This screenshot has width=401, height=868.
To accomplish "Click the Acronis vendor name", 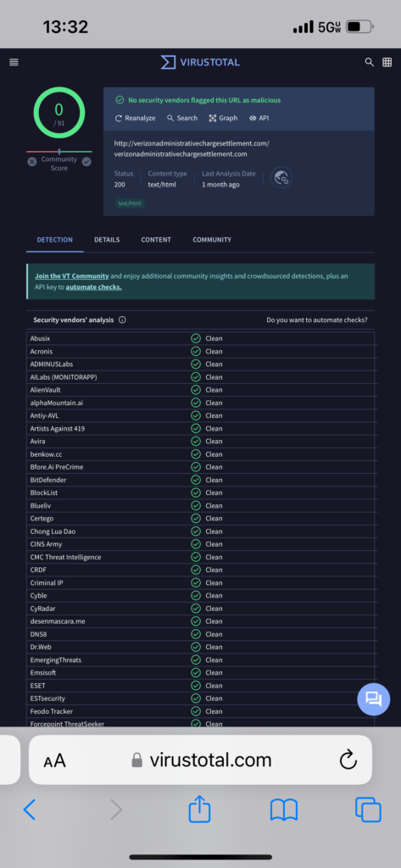I will click(42, 352).
